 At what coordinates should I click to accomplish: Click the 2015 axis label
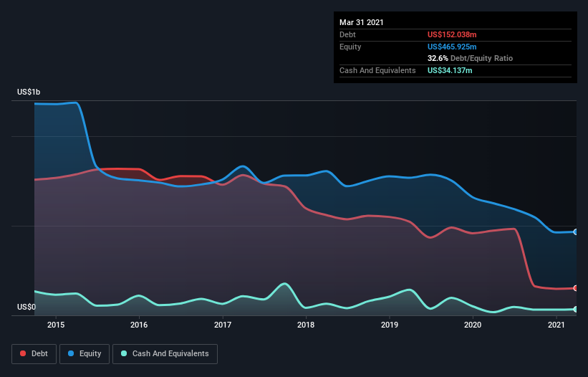[56, 325]
